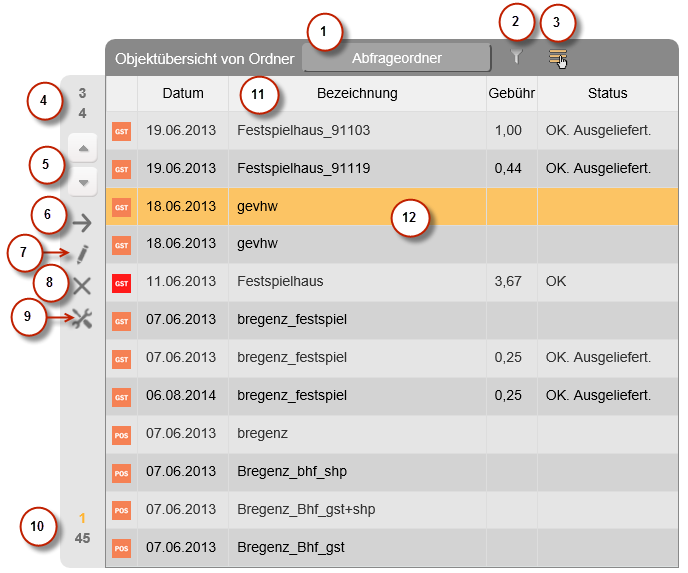Click the Gebühr column header
The height and width of the screenshot is (573, 688).
pos(511,94)
